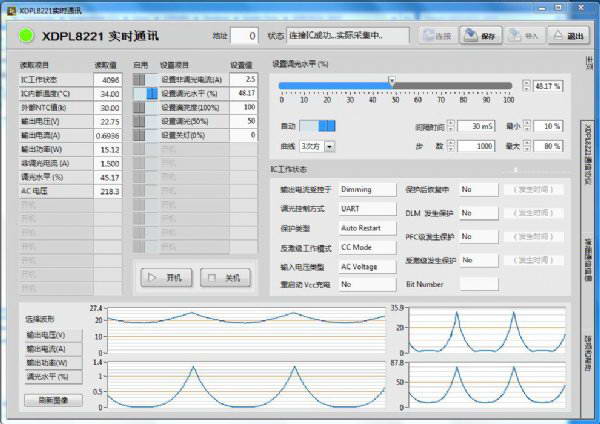Toggle enable switch for 设置调光(50%) row
This screenshot has width=600, height=424.
tap(145, 121)
